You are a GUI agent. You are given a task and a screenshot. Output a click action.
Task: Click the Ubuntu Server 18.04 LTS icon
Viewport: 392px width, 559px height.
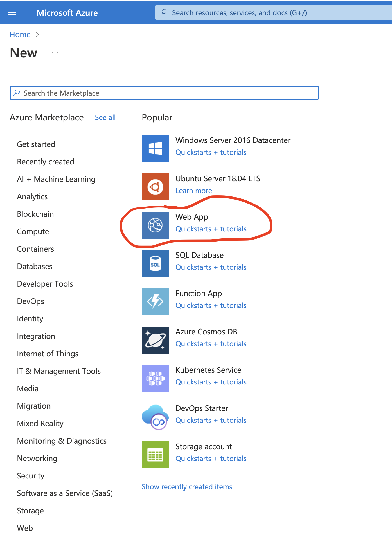pyautogui.click(x=155, y=187)
